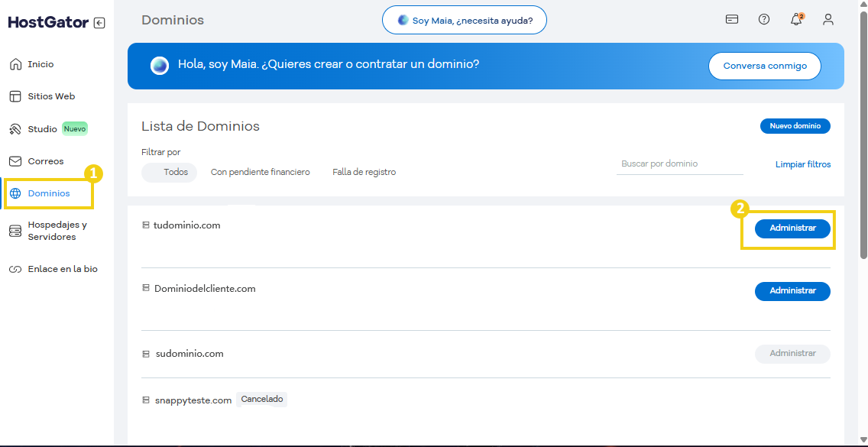Click server icon beside Dominiodelcliente.com
The image size is (868, 447).
coord(146,289)
